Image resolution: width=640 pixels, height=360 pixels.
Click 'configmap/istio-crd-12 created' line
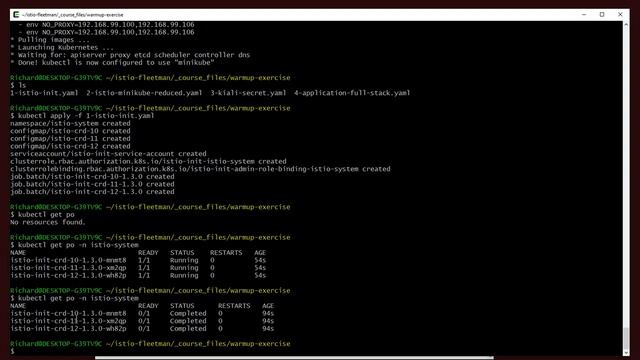click(70, 146)
